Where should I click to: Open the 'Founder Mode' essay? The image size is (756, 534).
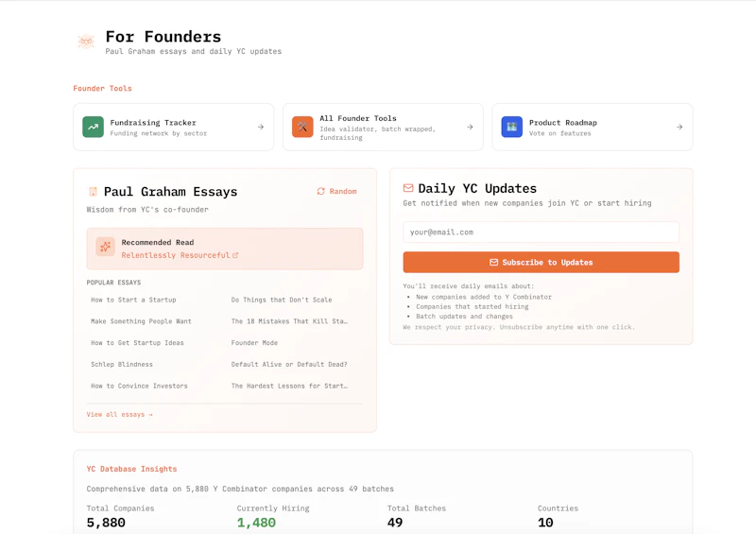pyautogui.click(x=254, y=343)
